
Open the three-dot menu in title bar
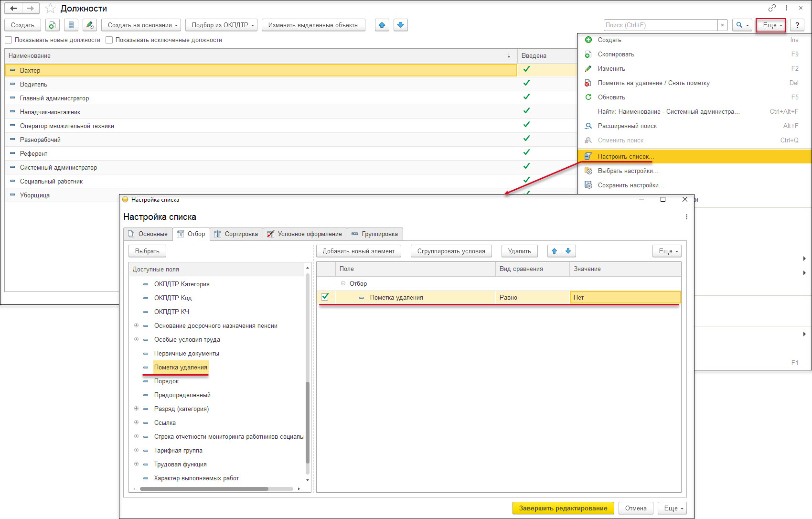(786, 8)
